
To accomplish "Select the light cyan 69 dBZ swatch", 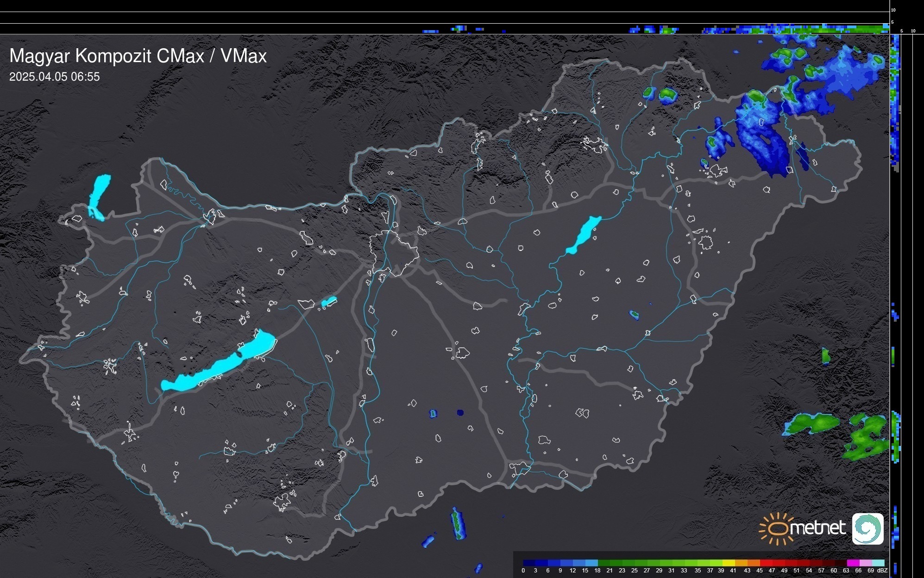I will (x=877, y=563).
